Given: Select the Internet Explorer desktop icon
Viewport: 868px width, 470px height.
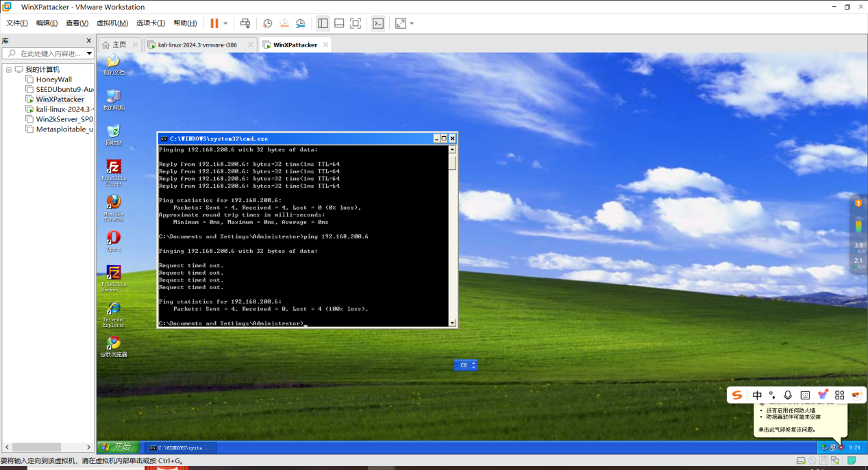Looking at the screenshot, I should coord(114,314).
